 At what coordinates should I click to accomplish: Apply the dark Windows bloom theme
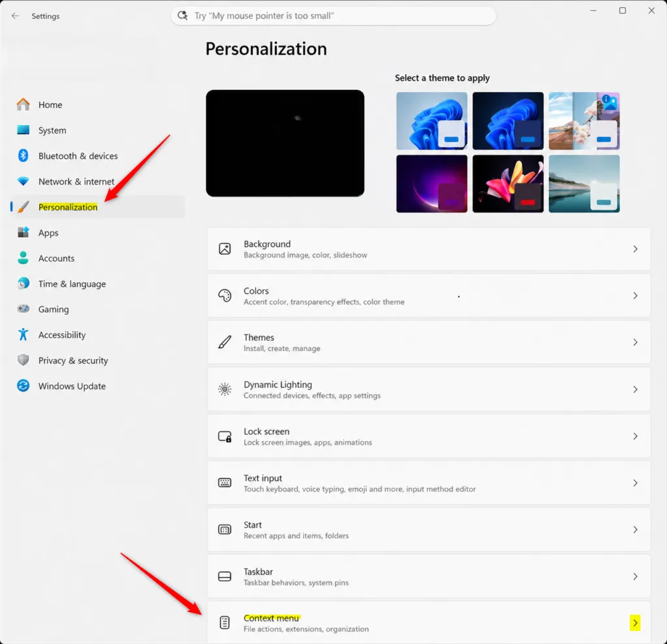click(508, 121)
